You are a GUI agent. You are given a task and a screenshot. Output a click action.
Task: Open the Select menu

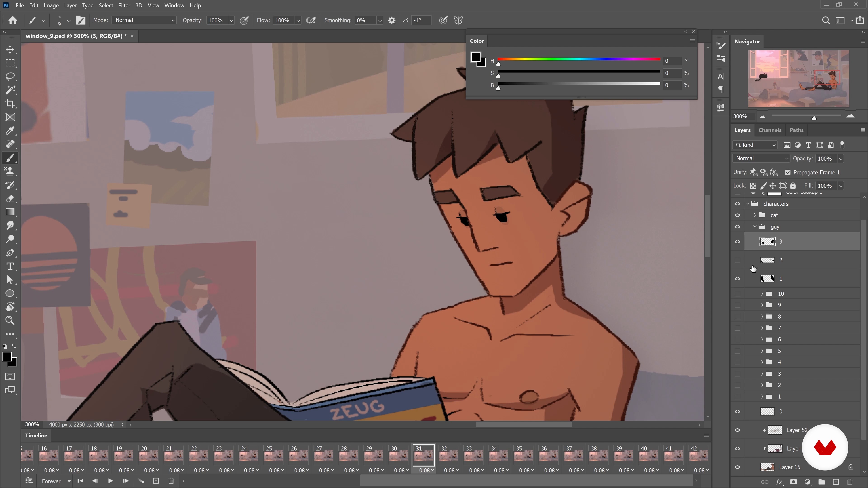click(x=106, y=5)
